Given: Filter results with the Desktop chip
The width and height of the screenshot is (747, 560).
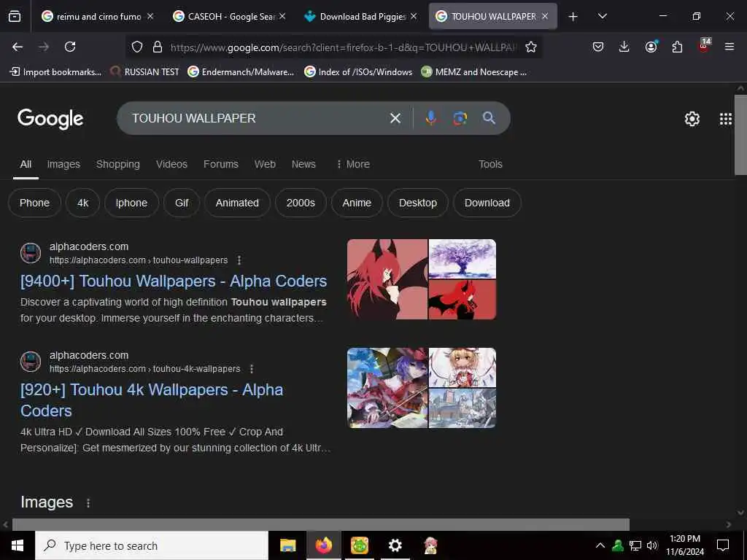Looking at the screenshot, I should pos(418,203).
